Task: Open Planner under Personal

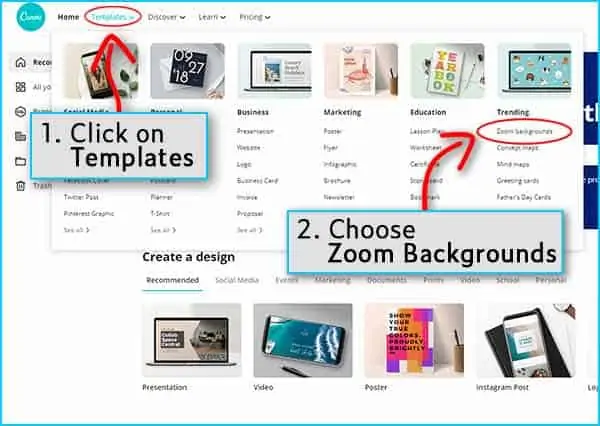Action: [161, 197]
